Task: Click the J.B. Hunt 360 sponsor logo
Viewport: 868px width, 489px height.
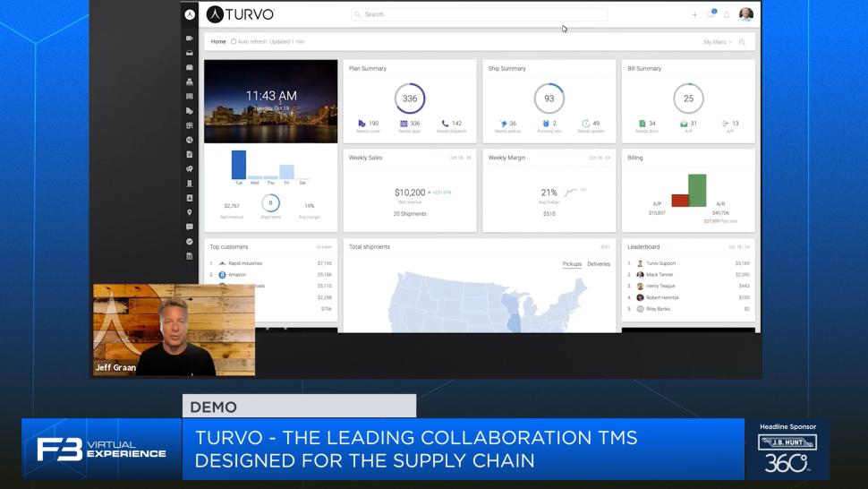Action: point(787,450)
